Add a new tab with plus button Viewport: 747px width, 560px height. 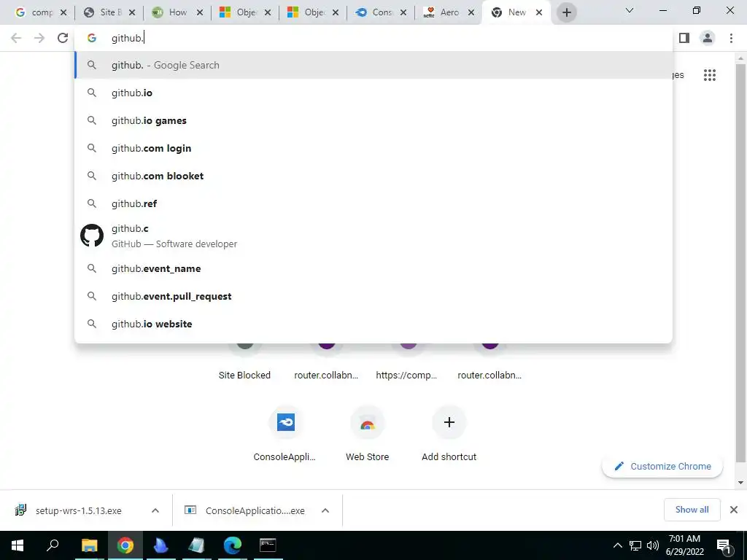click(566, 12)
